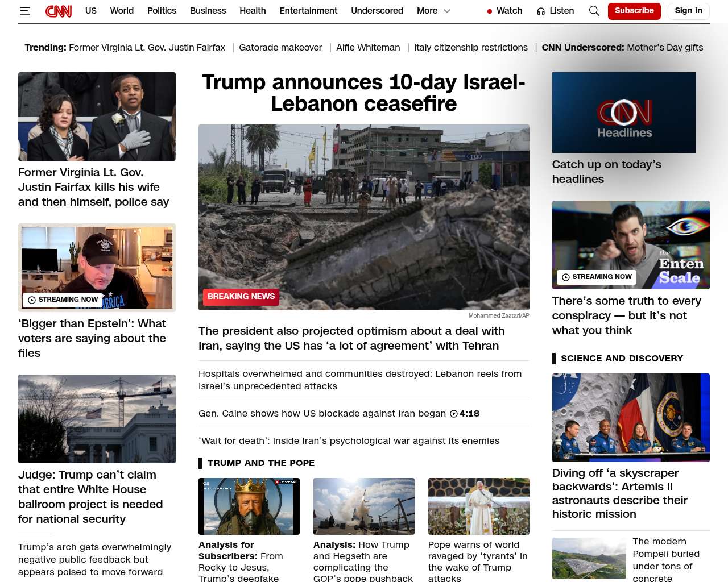This screenshot has height=582, width=728.
Task: Click Streaming Now badge on Epstein video
Action: tap(63, 300)
